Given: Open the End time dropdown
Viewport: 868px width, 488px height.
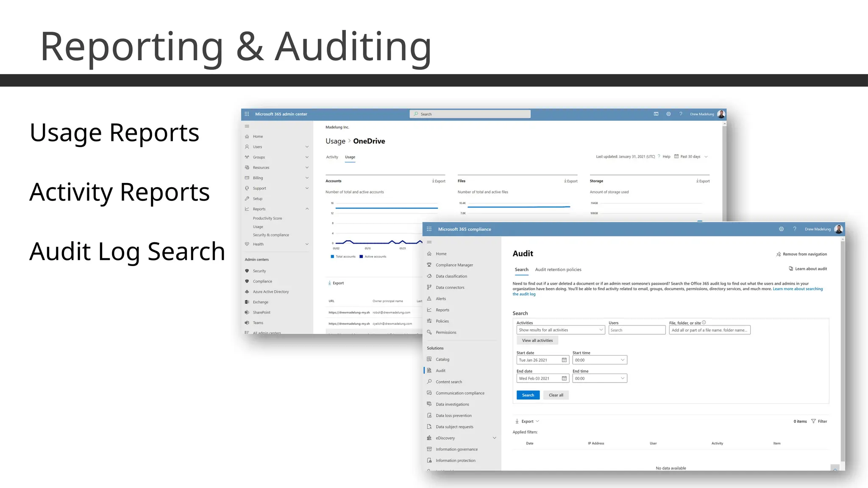Looking at the screenshot, I should (600, 378).
